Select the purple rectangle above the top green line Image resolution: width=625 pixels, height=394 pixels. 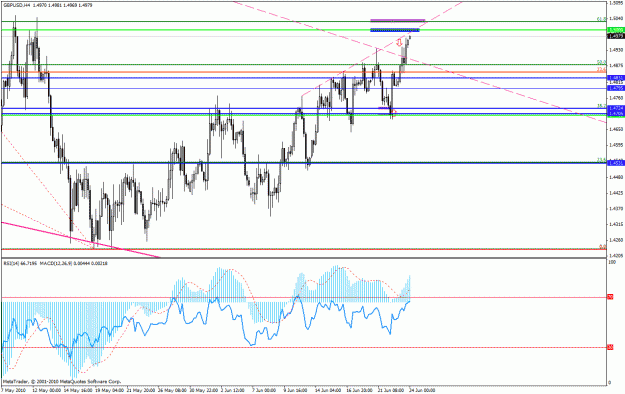[x=397, y=20]
